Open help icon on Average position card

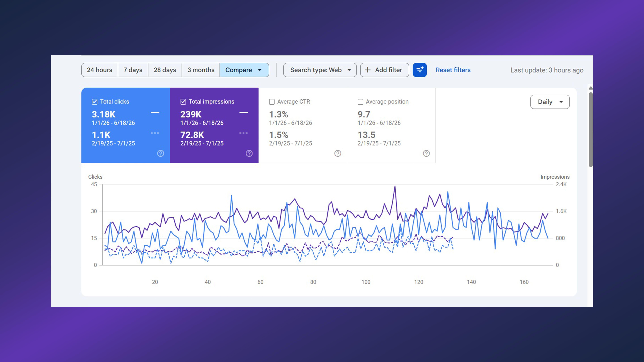pos(426,153)
